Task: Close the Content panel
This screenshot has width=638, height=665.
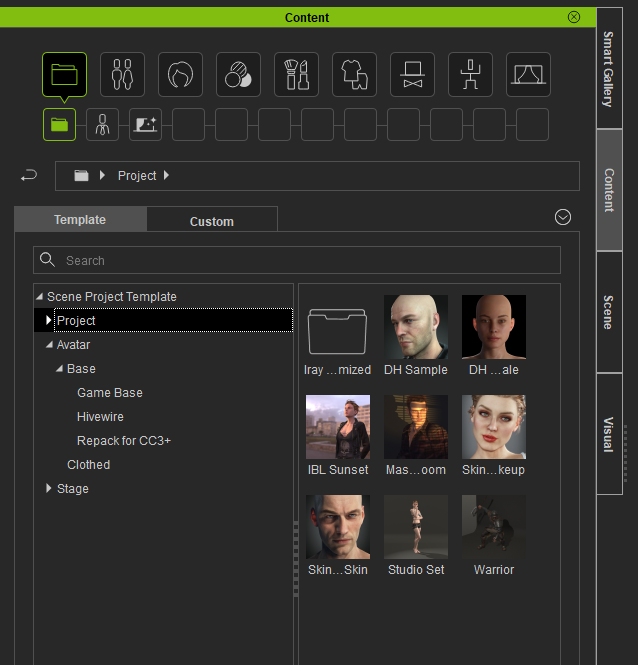Action: point(574,17)
